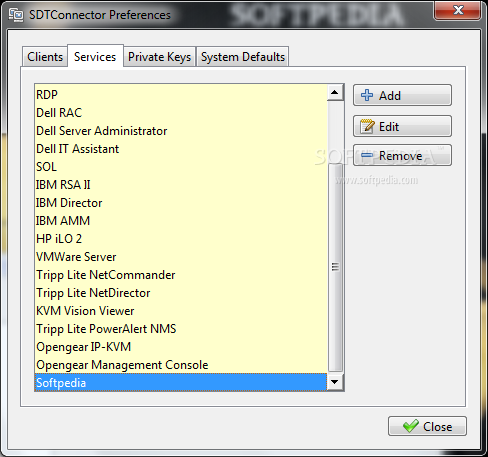The height and width of the screenshot is (457, 488).
Task: Click the green checkmark icon on Close
Action: [410, 426]
